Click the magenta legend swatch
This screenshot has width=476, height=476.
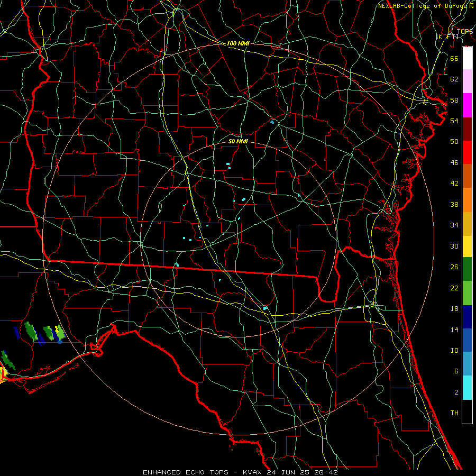[467, 105]
